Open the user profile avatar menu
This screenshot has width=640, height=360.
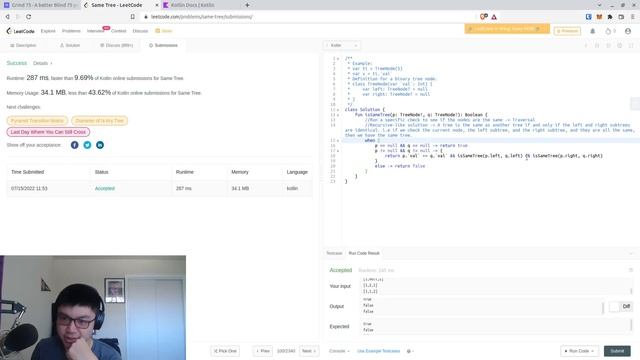click(x=628, y=31)
